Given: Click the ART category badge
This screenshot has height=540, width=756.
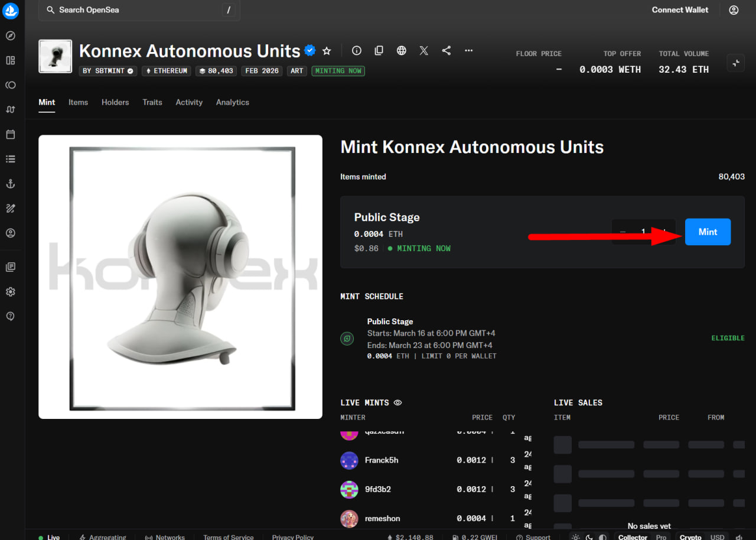Looking at the screenshot, I should coord(297,71).
